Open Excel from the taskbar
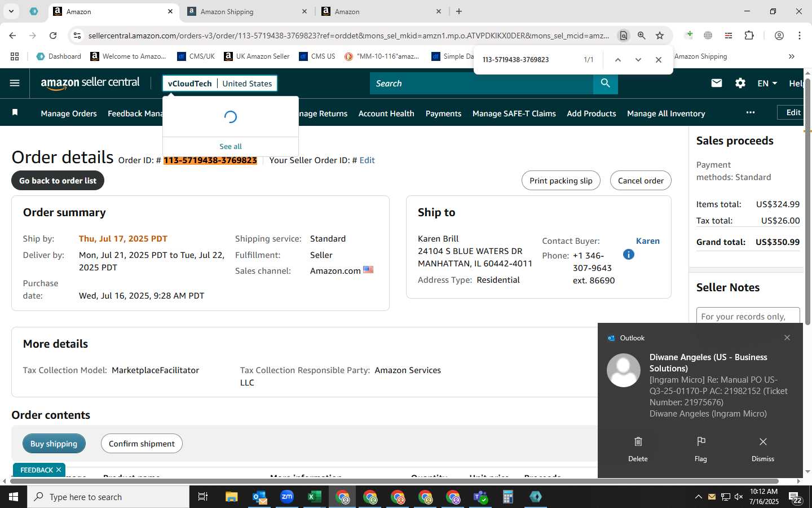This screenshot has height=508, width=812. (x=315, y=497)
